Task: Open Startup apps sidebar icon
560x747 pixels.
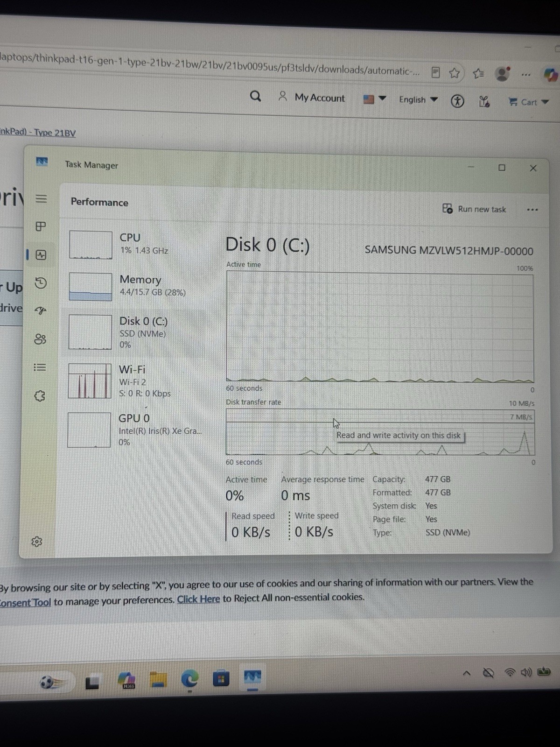Action: click(41, 310)
